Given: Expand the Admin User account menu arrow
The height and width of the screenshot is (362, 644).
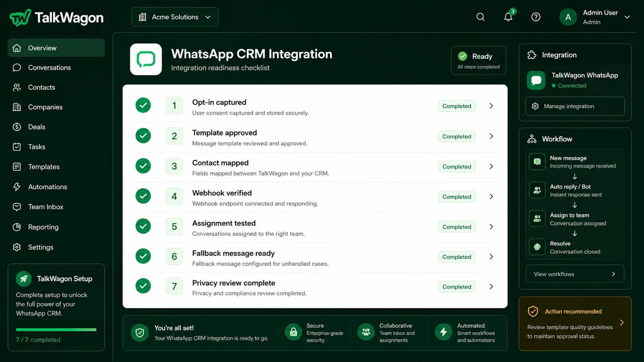Looking at the screenshot, I should pos(627,17).
